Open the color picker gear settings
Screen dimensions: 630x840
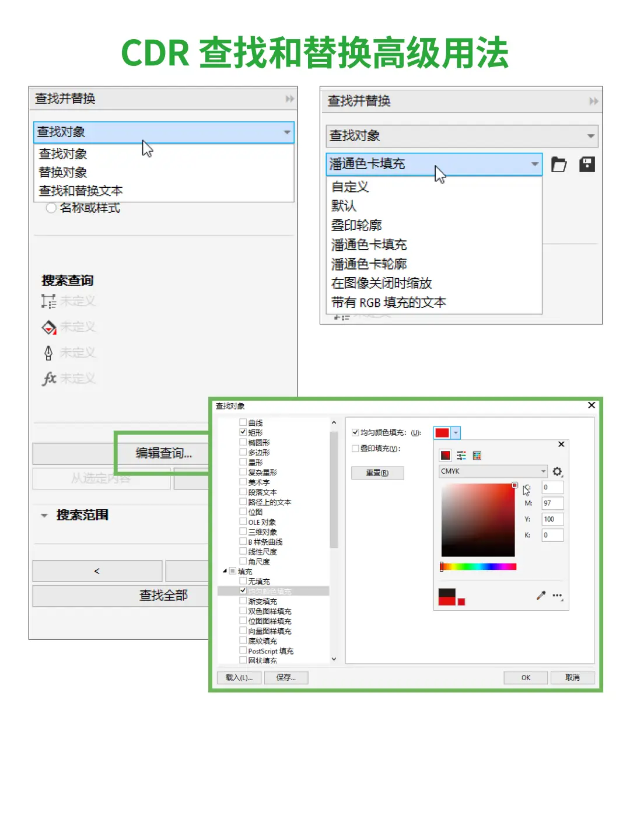pos(557,471)
